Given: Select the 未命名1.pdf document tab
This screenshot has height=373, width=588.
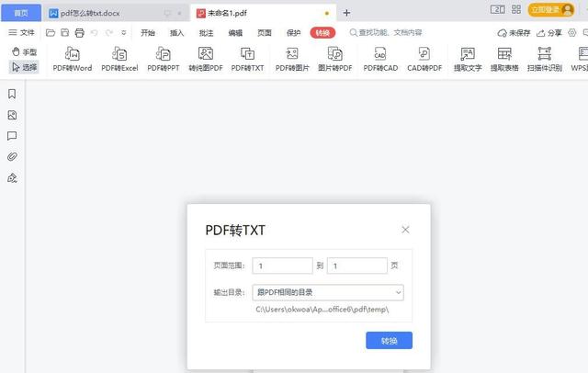Looking at the screenshot, I should [264, 13].
